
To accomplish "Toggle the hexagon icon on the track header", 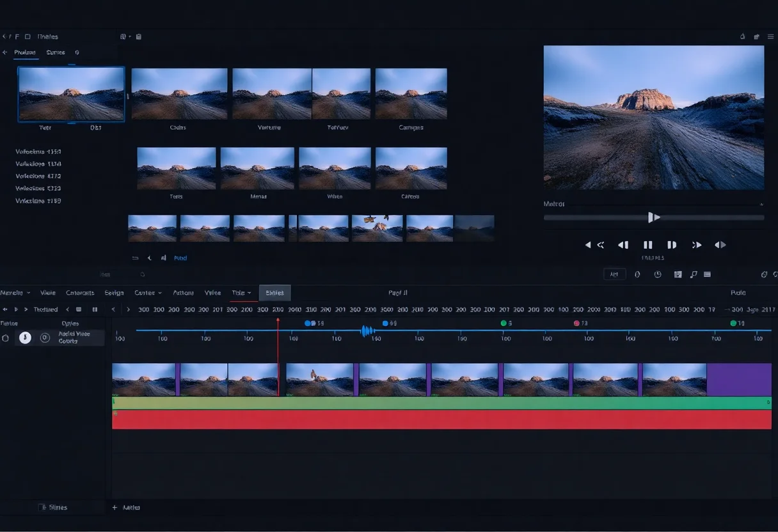I will point(6,338).
